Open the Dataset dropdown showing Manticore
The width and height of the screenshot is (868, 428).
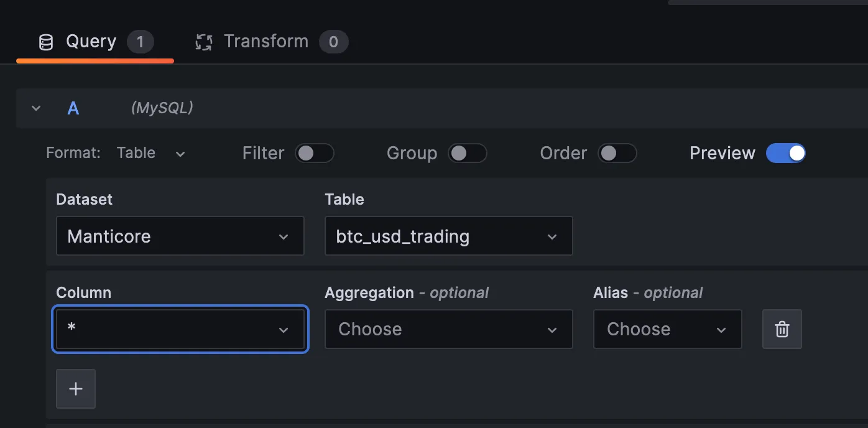(180, 236)
